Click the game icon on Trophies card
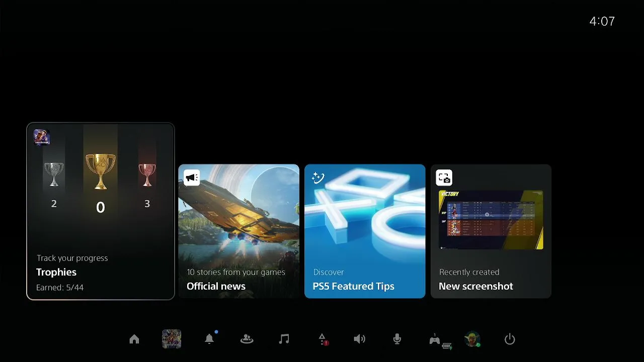Image resolution: width=644 pixels, height=362 pixels. click(41, 137)
